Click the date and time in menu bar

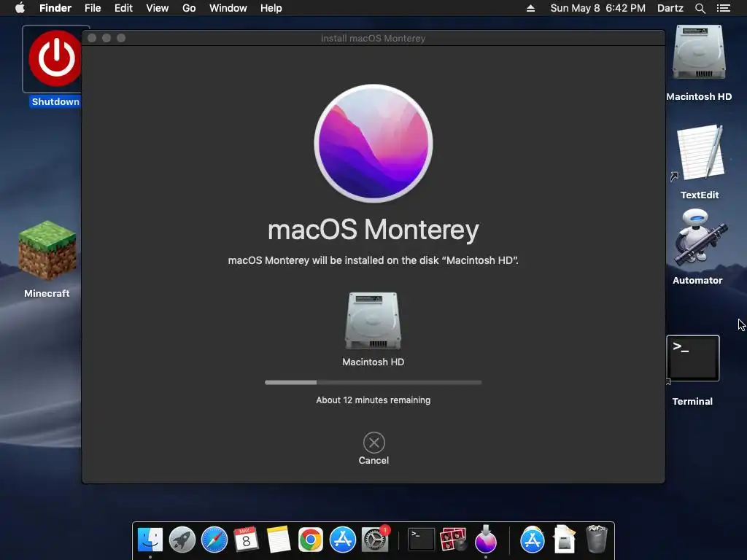pyautogui.click(x=598, y=8)
